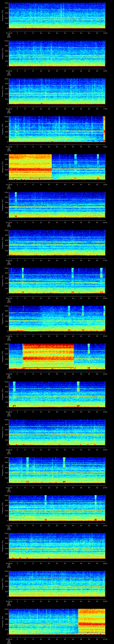This screenshot has width=114, height=644.
Task: Select the spectrogram panel beginning at 18:29:00
Action: (x=57, y=584)
